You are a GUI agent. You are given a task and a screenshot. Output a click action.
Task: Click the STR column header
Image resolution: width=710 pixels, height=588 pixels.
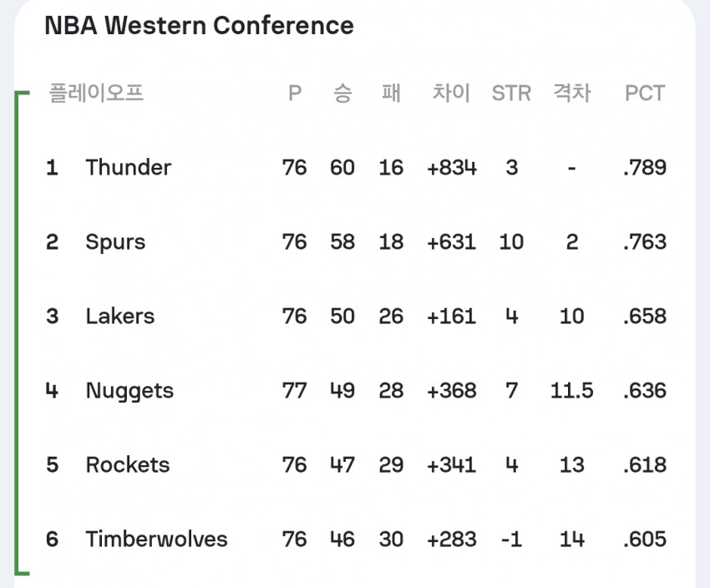(x=511, y=93)
